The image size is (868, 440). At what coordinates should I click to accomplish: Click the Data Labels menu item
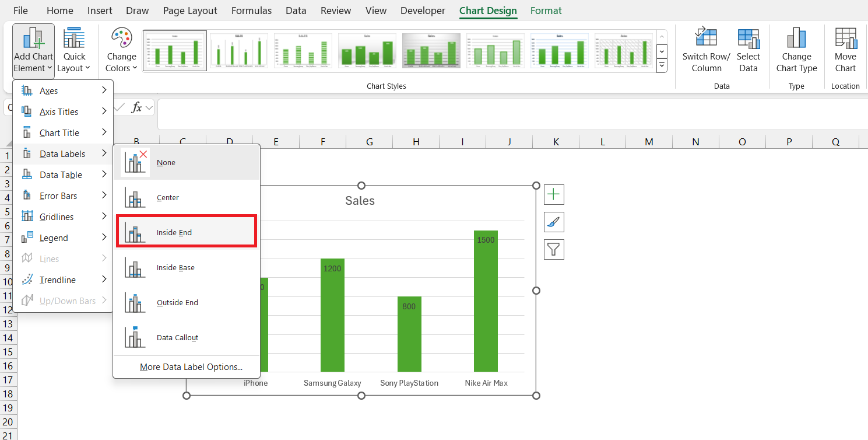point(63,154)
